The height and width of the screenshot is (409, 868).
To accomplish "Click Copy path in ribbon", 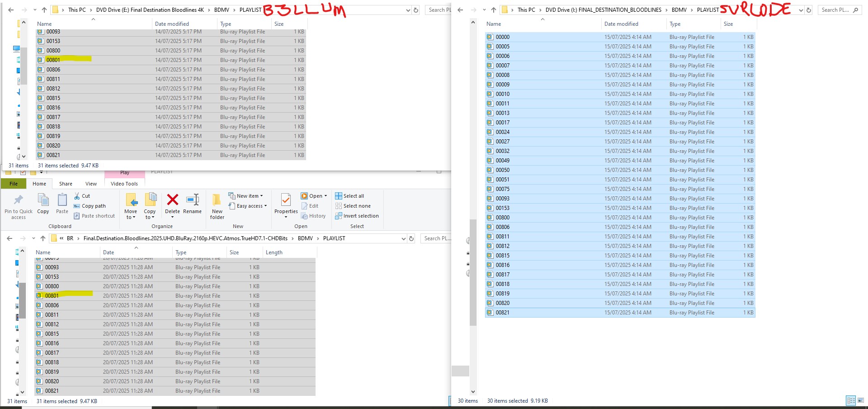I will (x=90, y=206).
